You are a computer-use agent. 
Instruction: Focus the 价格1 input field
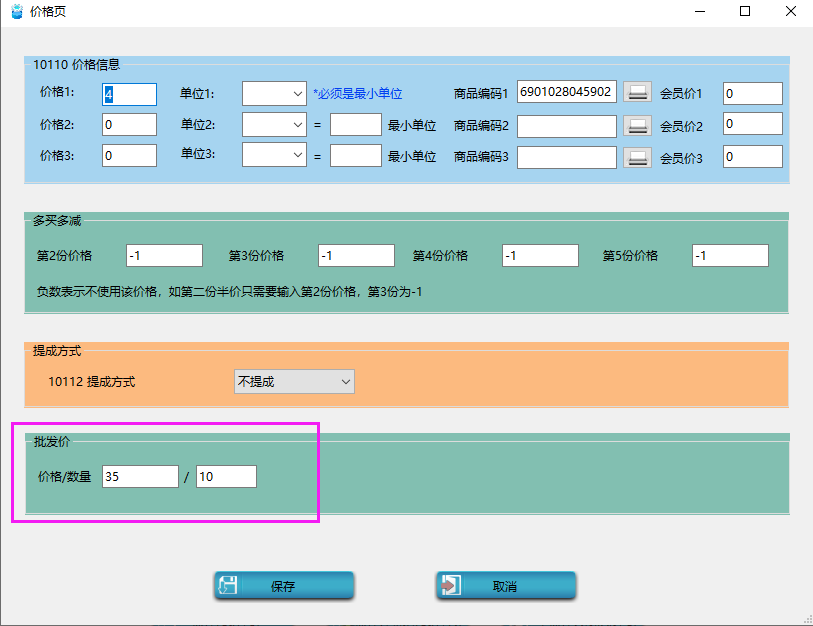pyautogui.click(x=129, y=94)
